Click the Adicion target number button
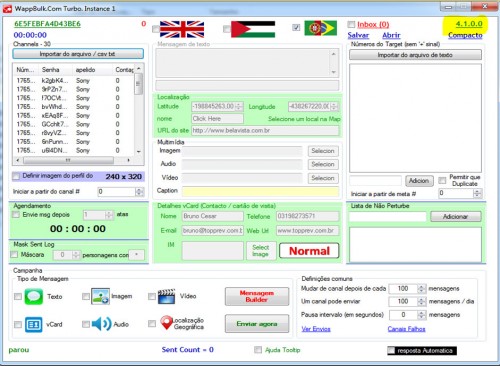The width and height of the screenshot is (500, 366). coord(419,181)
